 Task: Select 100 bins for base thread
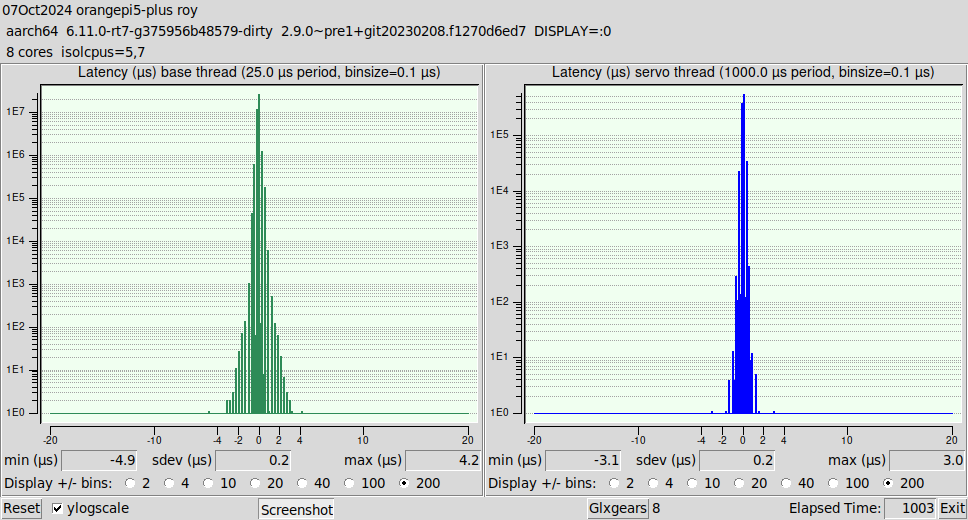tap(349, 483)
